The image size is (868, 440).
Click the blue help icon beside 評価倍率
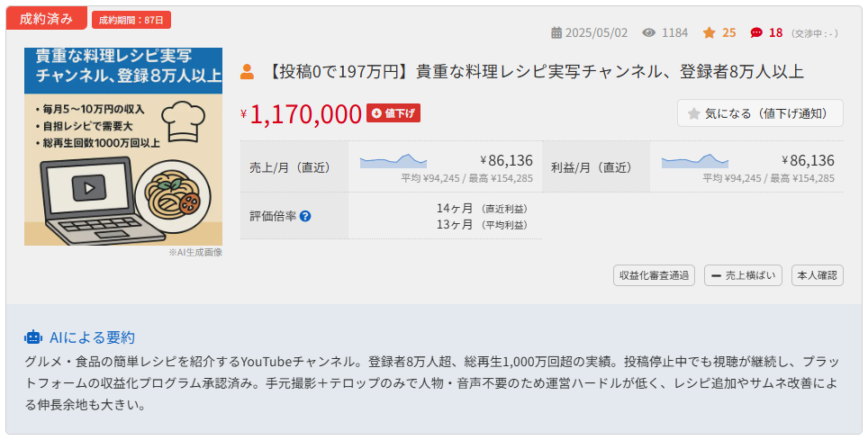point(305,217)
